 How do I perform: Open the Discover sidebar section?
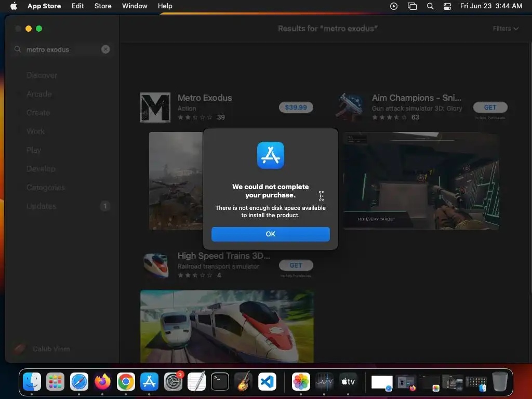[x=42, y=75]
